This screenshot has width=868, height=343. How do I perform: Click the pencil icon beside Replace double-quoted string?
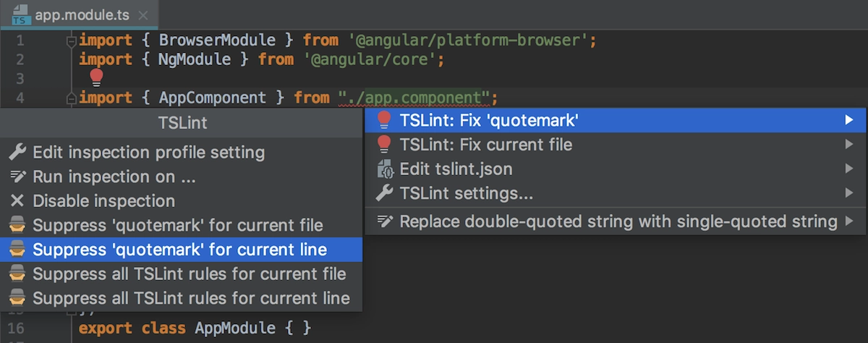click(386, 221)
